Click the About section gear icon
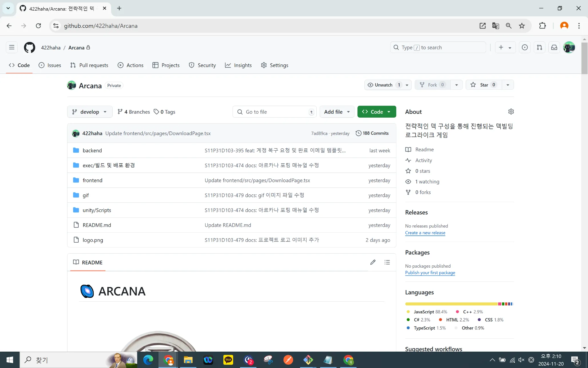Image resolution: width=588 pixels, height=368 pixels. [x=511, y=112]
